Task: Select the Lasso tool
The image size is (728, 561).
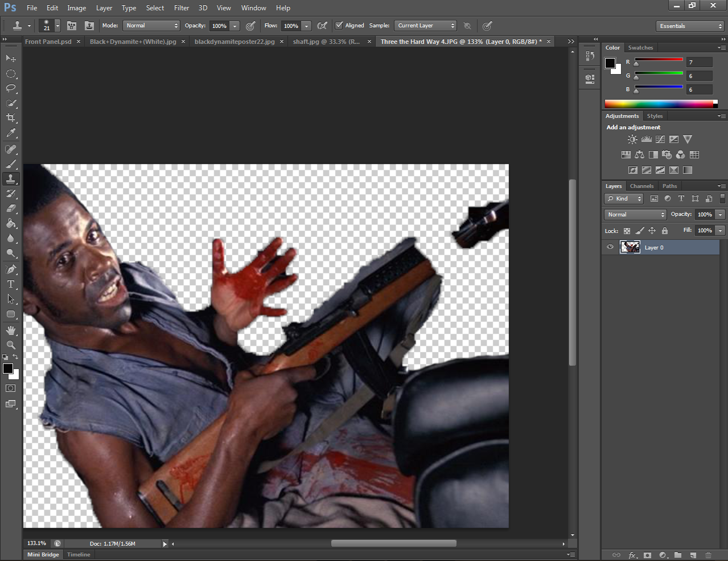Action: 11,88
